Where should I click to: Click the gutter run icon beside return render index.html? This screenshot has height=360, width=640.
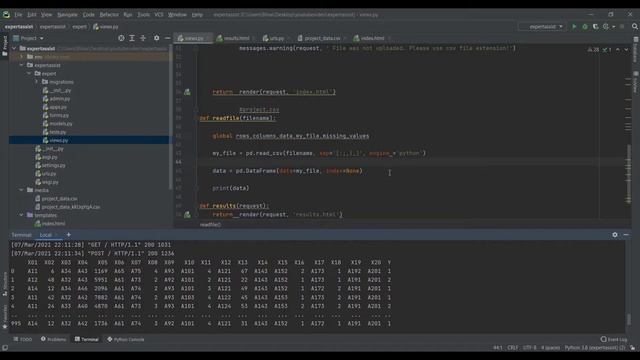click(x=187, y=92)
